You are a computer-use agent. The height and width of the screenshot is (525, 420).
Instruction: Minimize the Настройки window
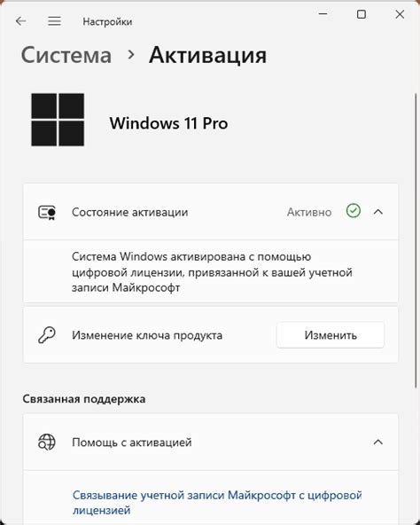(x=323, y=14)
